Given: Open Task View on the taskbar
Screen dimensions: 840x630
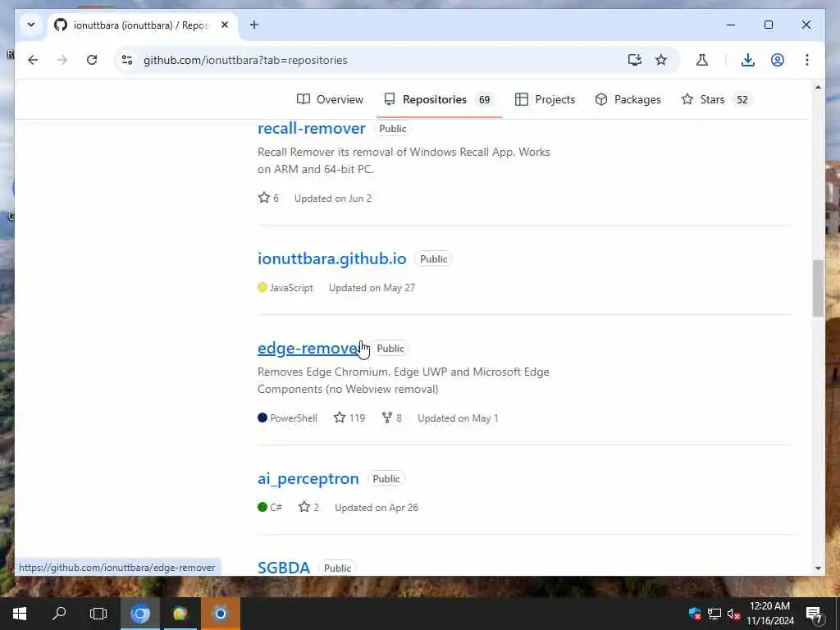Looking at the screenshot, I should 98,614.
